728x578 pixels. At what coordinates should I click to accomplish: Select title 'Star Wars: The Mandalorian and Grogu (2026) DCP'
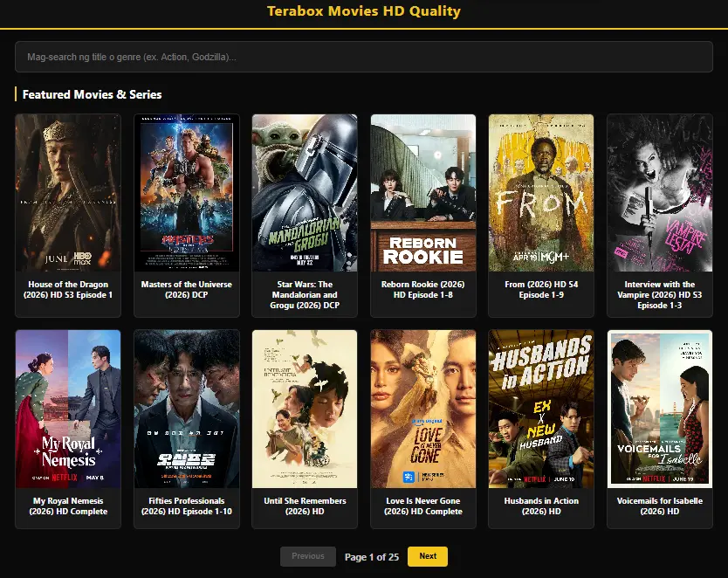(x=305, y=295)
